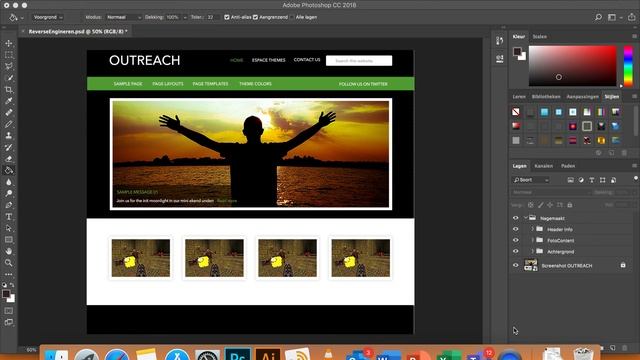Hide the FotoContent group

click(x=516, y=240)
